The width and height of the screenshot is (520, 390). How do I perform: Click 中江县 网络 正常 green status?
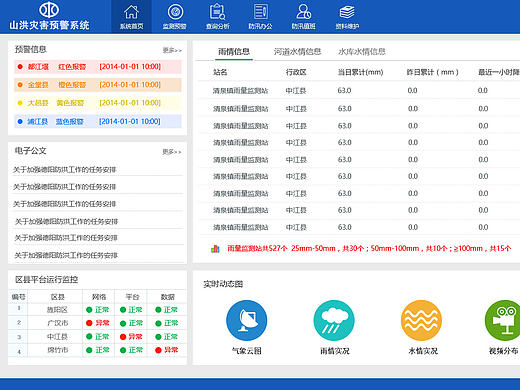pos(98,337)
